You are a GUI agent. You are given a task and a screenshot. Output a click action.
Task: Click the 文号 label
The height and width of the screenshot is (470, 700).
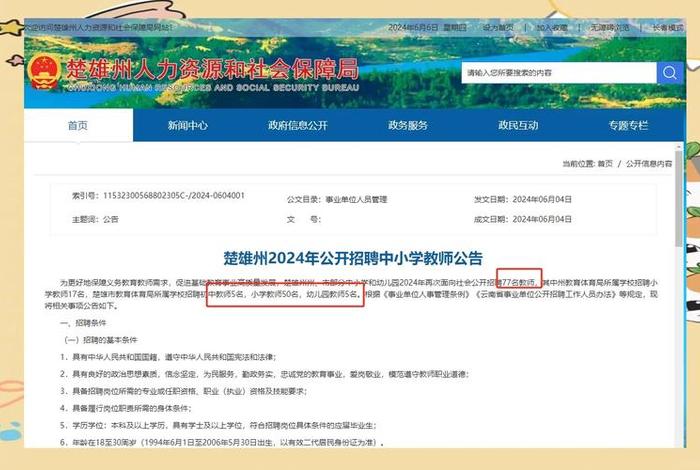(304, 219)
